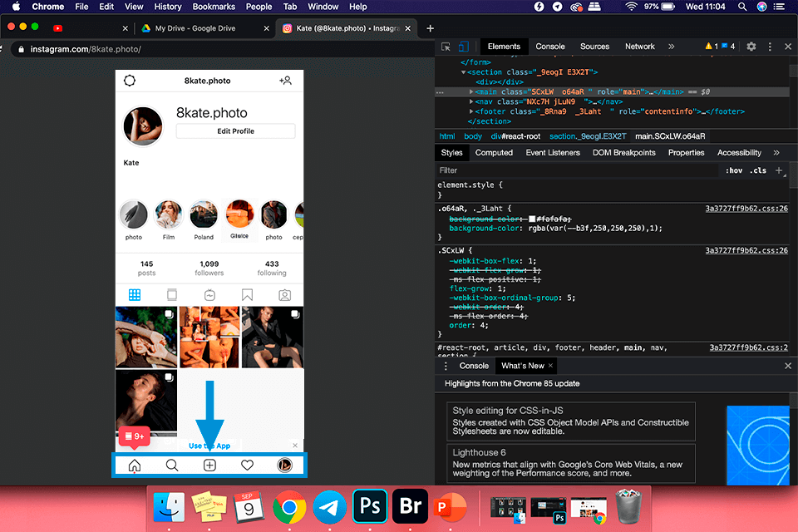Click Instagram home icon in bottom bar

tap(135, 465)
